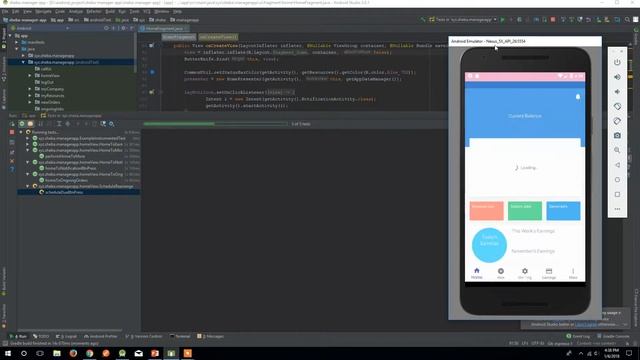Image resolution: width=640 pixels, height=360 pixels.
Task: Click the emulator volume up icon
Action: (617, 77)
